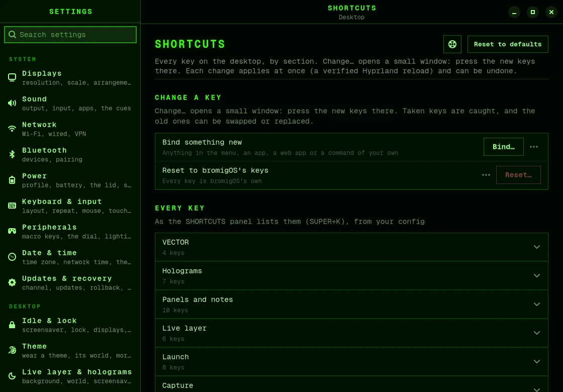Click the Sound speaker icon
Screen dimensions: 563x392
pos(12,103)
